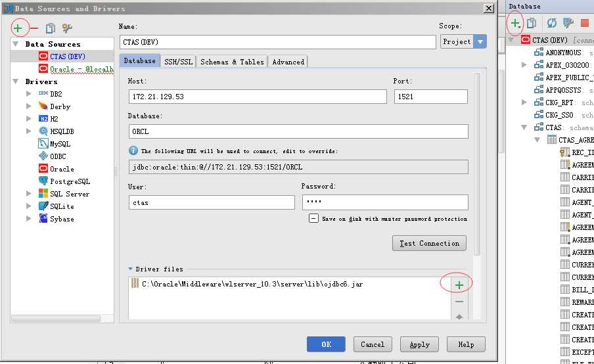Collapse the CTAS schema in Database panel
Screen dimensions: 594x364
(524, 127)
